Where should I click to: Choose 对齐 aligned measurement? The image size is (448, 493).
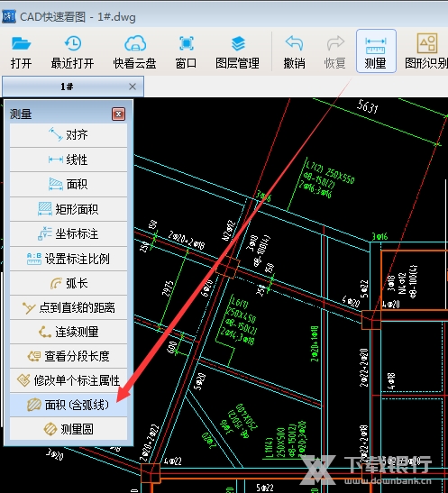coord(69,135)
